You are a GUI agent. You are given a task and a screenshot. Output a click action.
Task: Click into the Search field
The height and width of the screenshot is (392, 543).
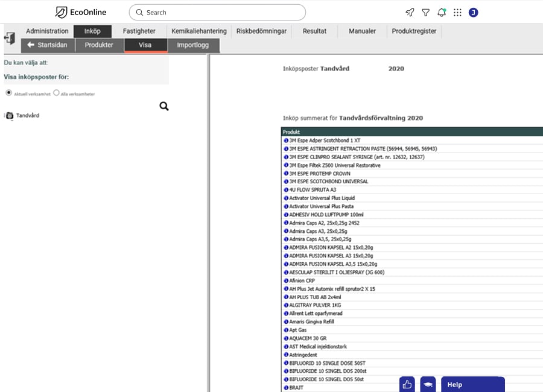point(217,12)
